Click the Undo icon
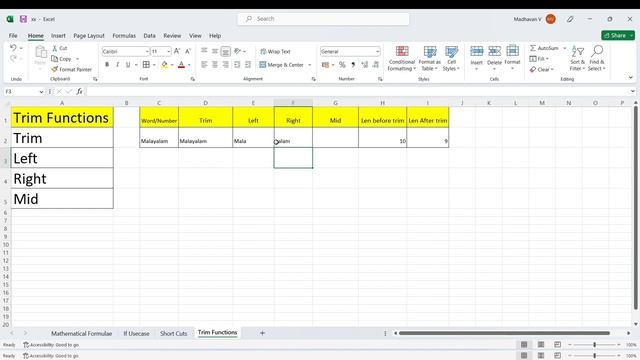Screen dimensions: 640x360 (x=13, y=48)
